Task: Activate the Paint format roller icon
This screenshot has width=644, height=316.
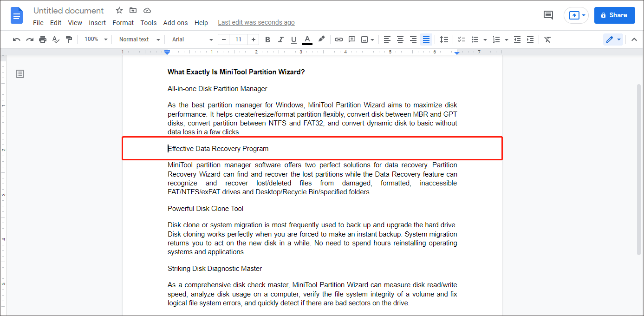Action: [x=69, y=39]
